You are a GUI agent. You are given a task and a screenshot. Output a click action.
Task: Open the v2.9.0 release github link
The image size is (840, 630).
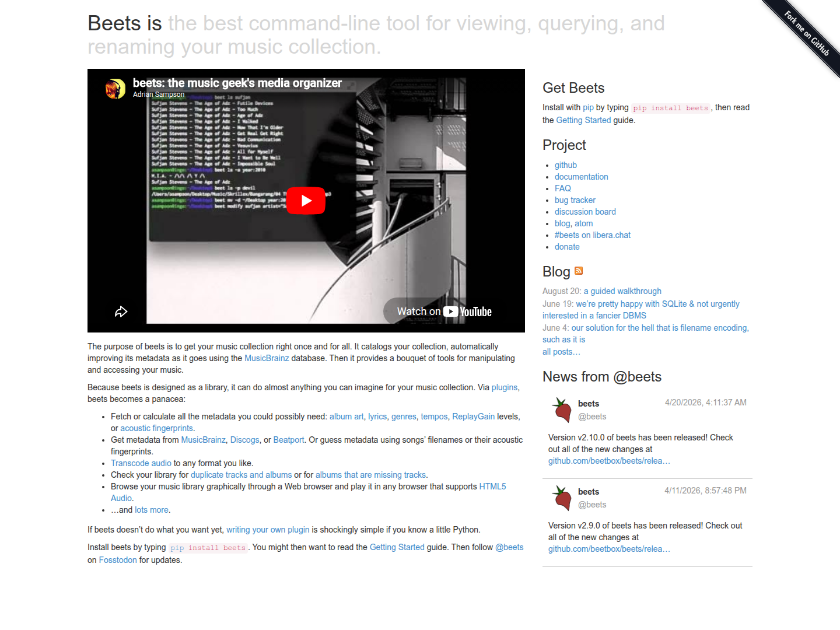[x=609, y=549]
